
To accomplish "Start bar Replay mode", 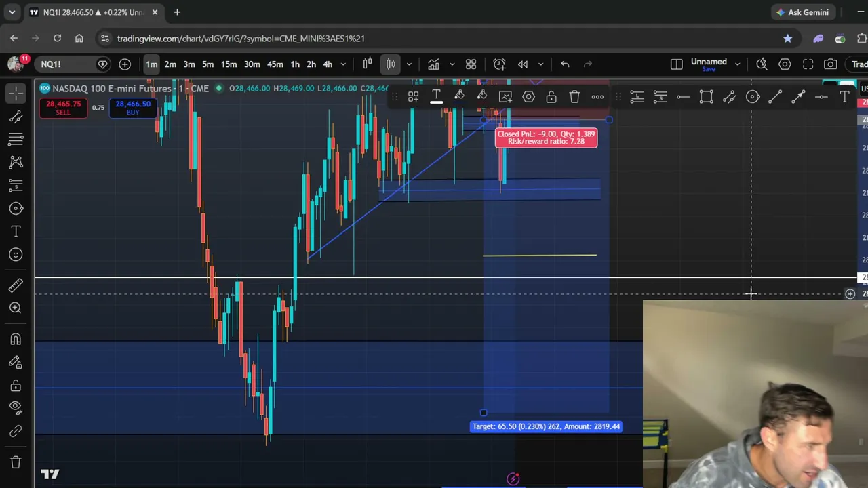I will tap(523, 64).
